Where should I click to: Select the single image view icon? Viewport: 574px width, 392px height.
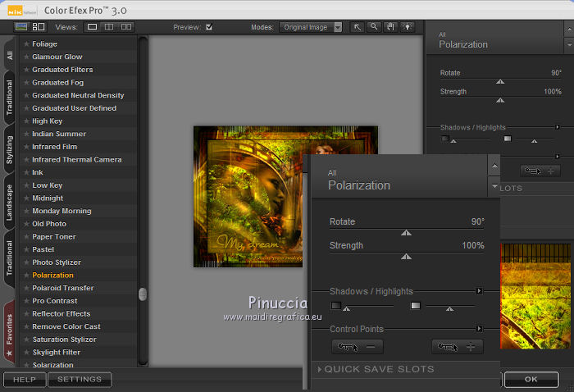pos(92,27)
